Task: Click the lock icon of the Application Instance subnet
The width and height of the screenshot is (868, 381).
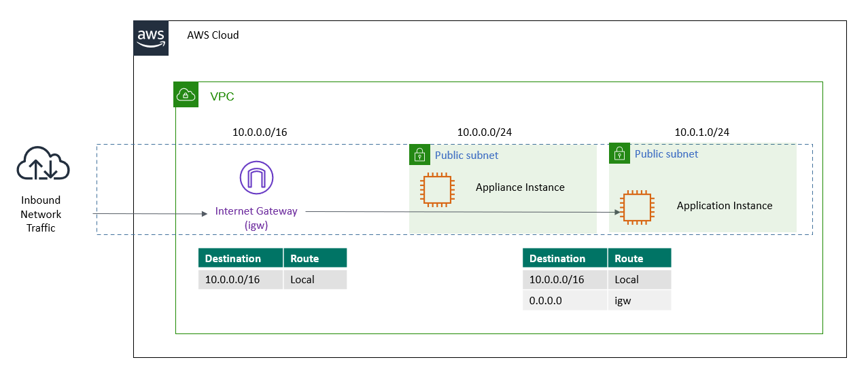Action: point(620,153)
